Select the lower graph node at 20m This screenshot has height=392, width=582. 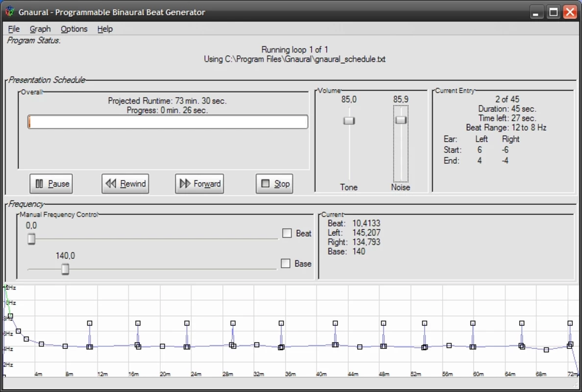tap(162, 346)
